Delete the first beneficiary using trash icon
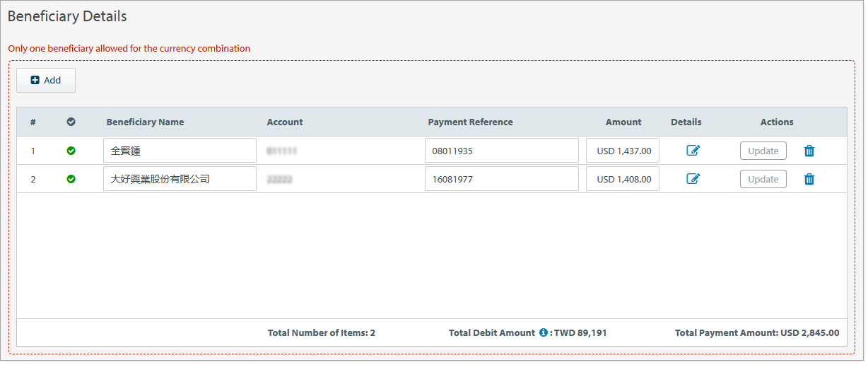 (x=809, y=151)
